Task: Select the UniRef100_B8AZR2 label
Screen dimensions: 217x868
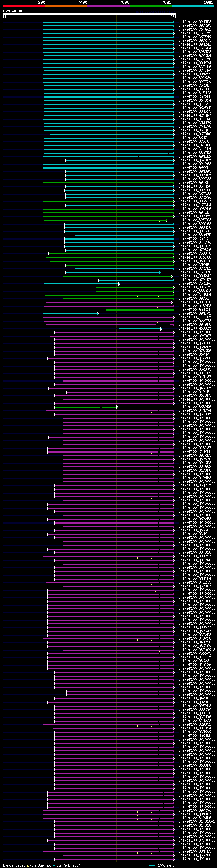Action: pos(195,153)
